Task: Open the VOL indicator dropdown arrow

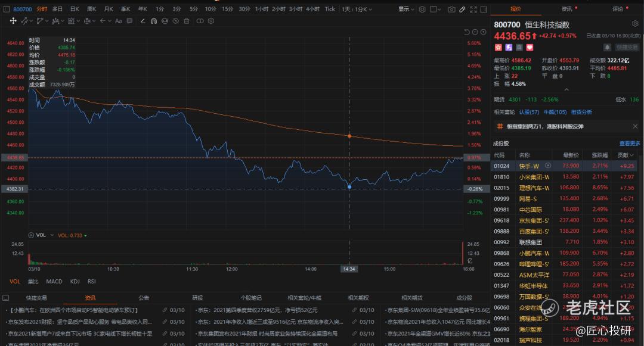Action: 52,235
